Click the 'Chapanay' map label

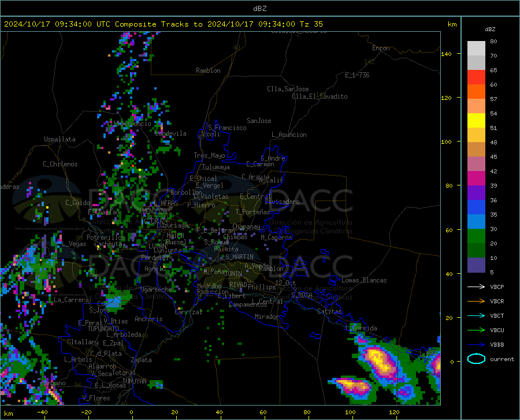(246, 226)
